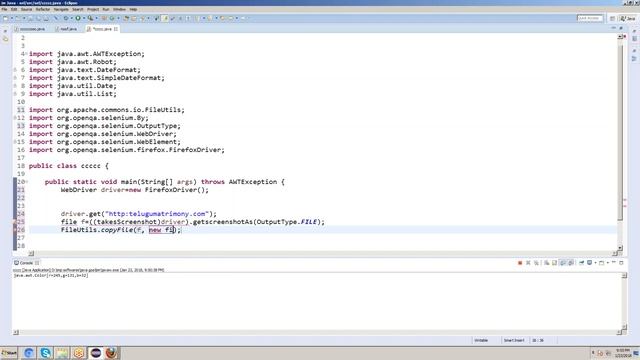Screen dimensions: 640x360
Task: Click the error marker on line 26
Action: tap(15, 230)
